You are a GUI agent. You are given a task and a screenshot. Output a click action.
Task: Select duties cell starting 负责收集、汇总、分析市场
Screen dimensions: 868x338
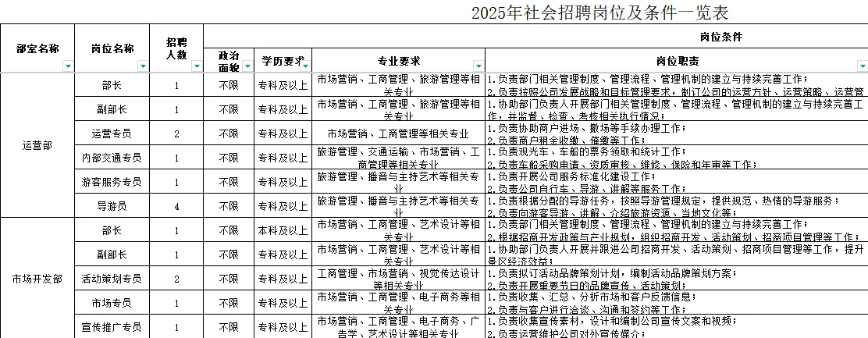[x=677, y=303]
